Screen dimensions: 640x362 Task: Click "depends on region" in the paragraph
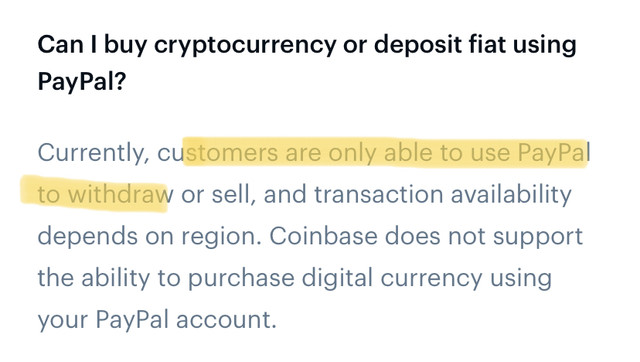pos(149,237)
